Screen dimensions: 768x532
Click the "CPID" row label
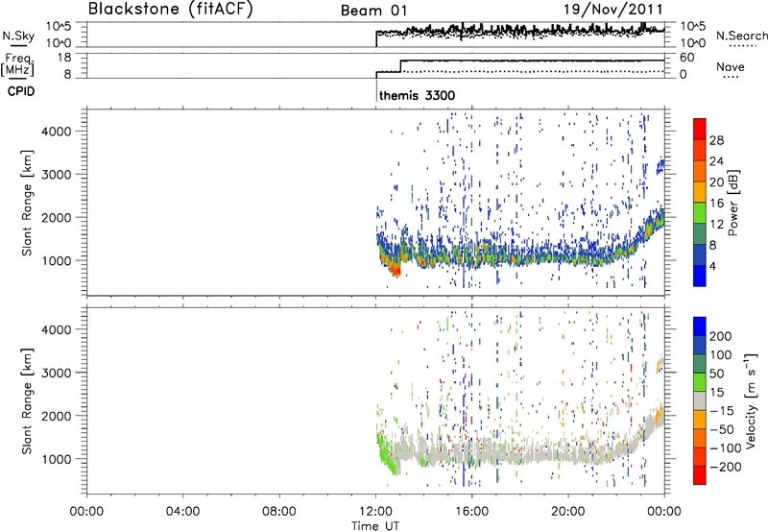point(21,91)
